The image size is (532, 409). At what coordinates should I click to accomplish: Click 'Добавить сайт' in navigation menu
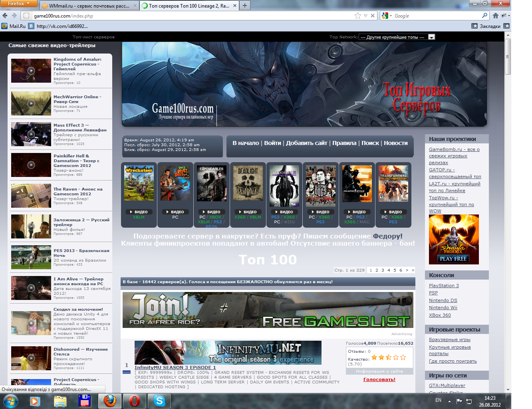[x=306, y=143]
